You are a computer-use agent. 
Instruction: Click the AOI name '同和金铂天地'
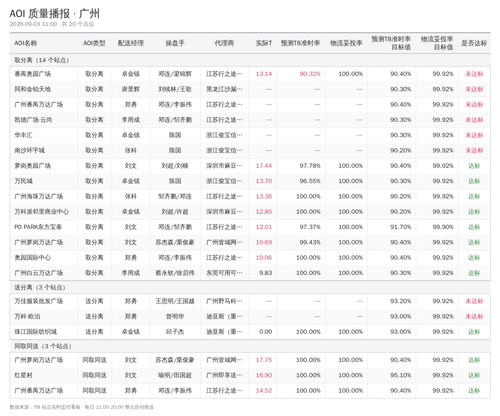(x=32, y=89)
